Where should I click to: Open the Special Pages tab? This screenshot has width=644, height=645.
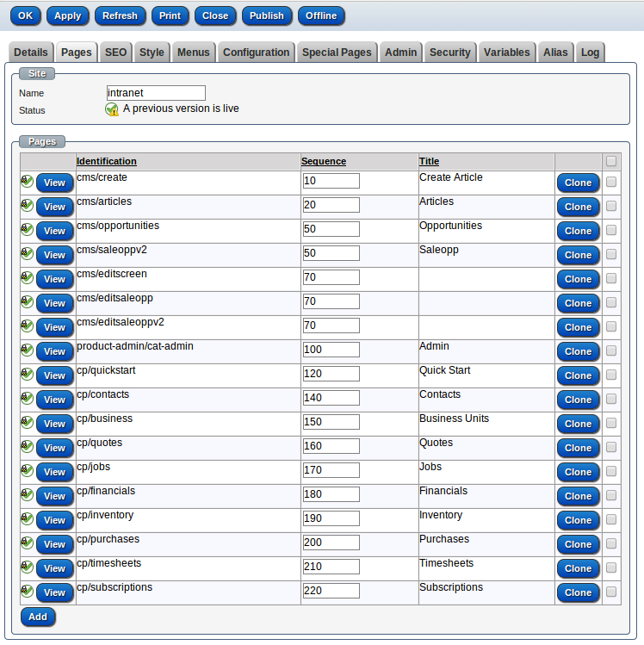(x=337, y=53)
